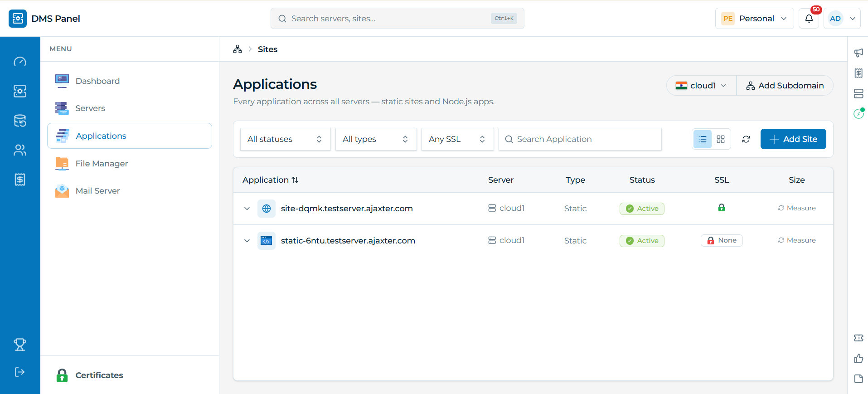Click the DMS Panel logo icon
The image size is (868, 394).
[18, 19]
